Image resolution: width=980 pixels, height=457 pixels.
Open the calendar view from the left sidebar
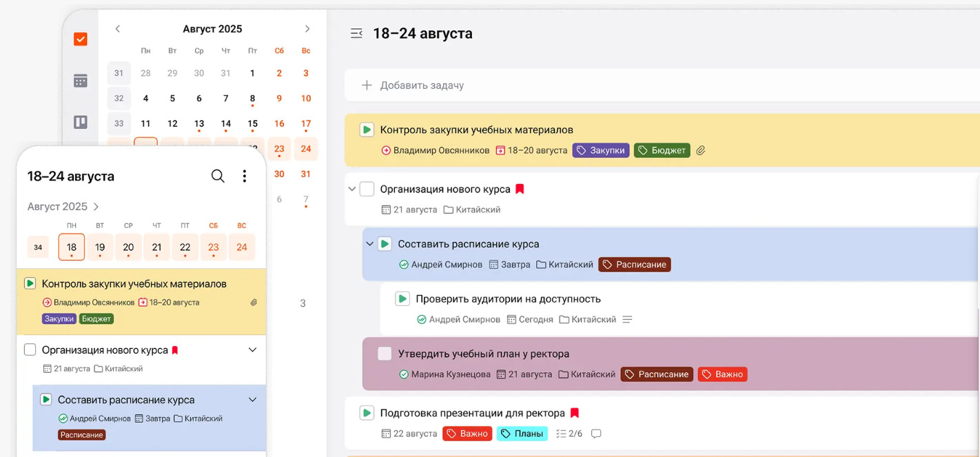pos(80,80)
